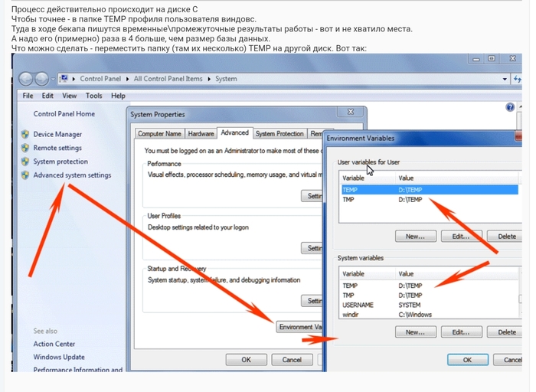Screen dimensions: 536x392
Task: Select the USERNAME row in System variables
Action: 430,305
